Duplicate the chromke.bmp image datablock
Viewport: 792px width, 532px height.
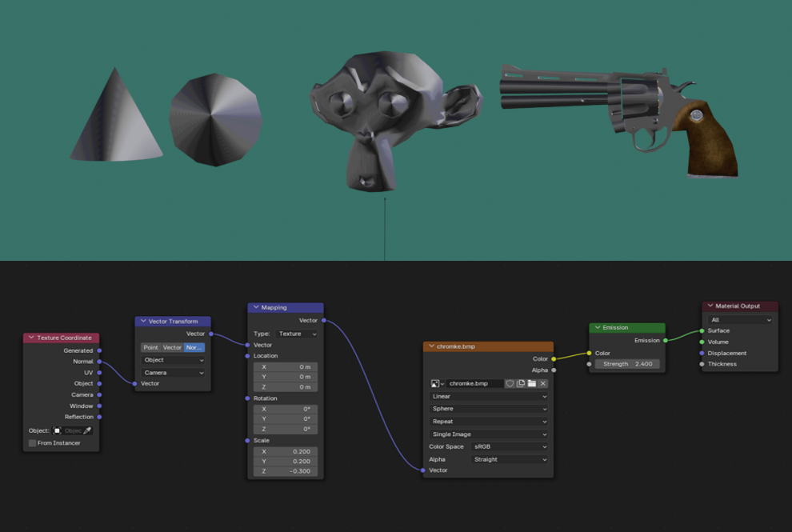(521, 383)
